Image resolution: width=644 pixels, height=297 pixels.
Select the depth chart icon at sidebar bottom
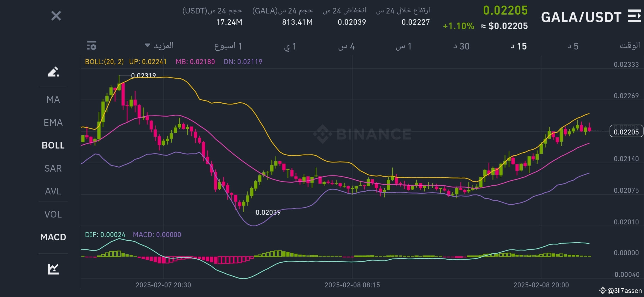point(53,269)
